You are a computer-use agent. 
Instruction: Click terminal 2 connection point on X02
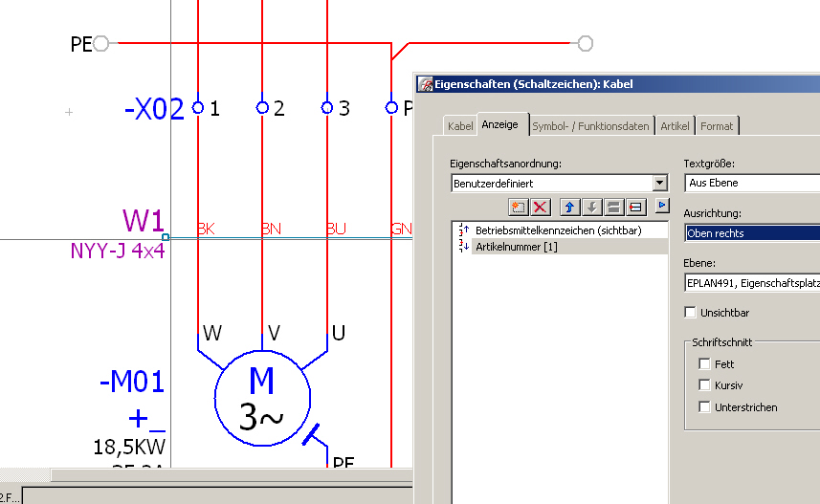(x=262, y=108)
